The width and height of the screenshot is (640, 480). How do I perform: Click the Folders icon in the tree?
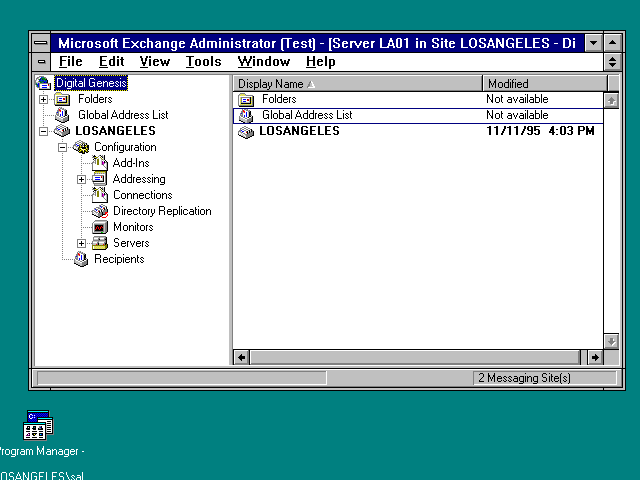click(x=62, y=99)
